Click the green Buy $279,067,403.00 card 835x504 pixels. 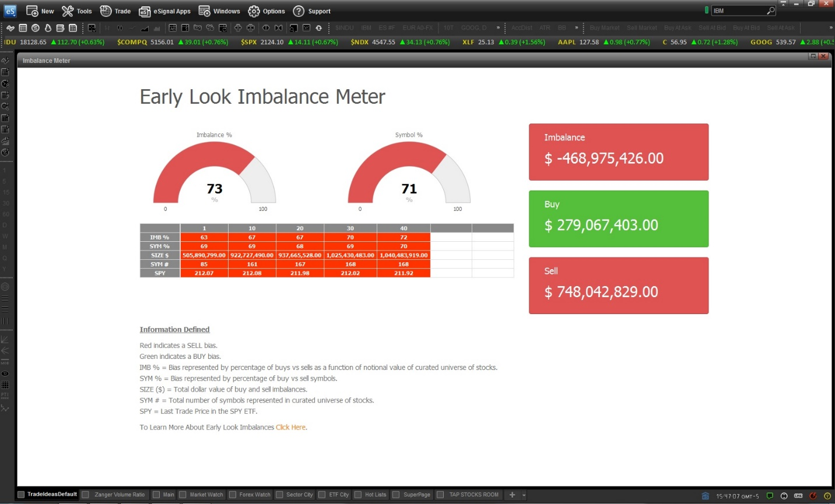coord(619,218)
